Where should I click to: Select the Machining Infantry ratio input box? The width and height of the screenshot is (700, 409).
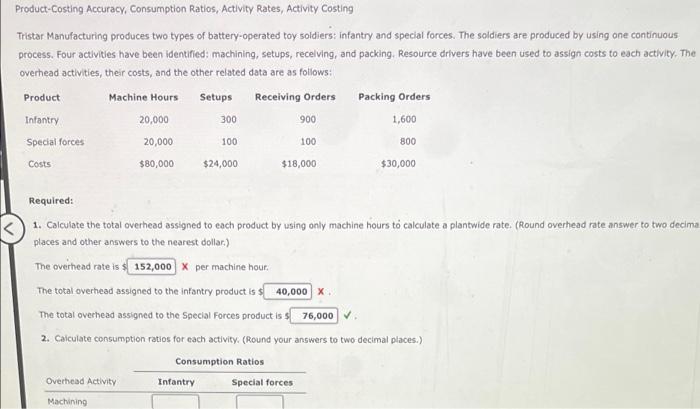click(x=175, y=401)
